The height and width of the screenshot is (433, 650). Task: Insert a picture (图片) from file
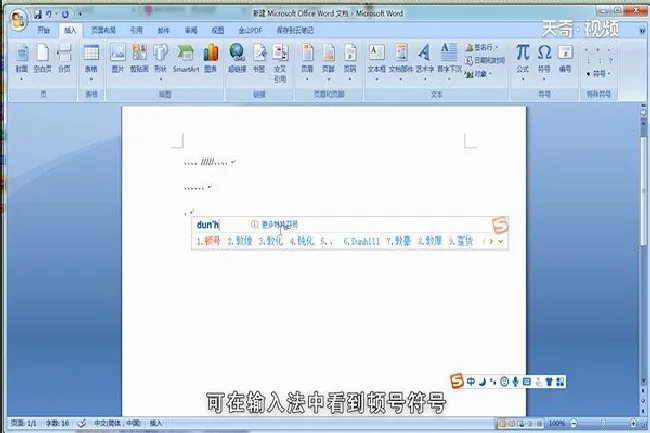[x=118, y=58]
